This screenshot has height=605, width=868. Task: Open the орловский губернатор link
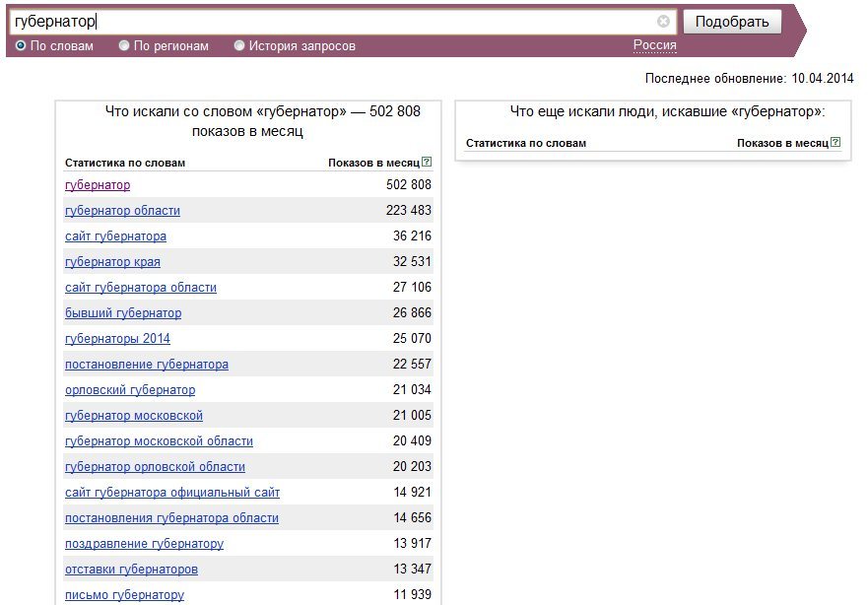[130, 389]
